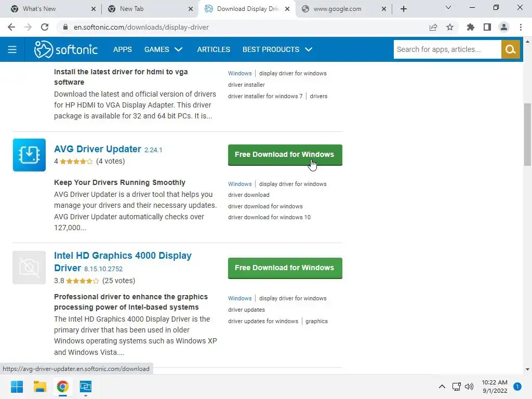Click 'drivers' tag link
Viewport: 532px width, 399px height.
318,96
